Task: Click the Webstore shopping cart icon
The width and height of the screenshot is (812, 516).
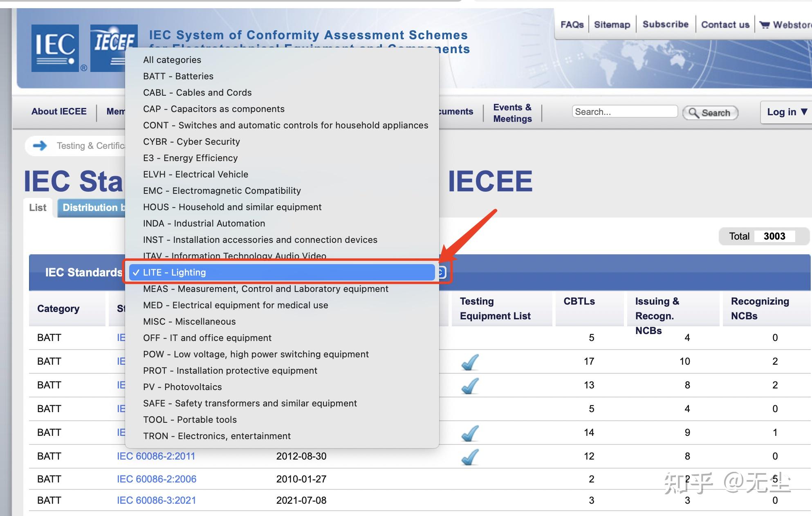Action: (764, 25)
